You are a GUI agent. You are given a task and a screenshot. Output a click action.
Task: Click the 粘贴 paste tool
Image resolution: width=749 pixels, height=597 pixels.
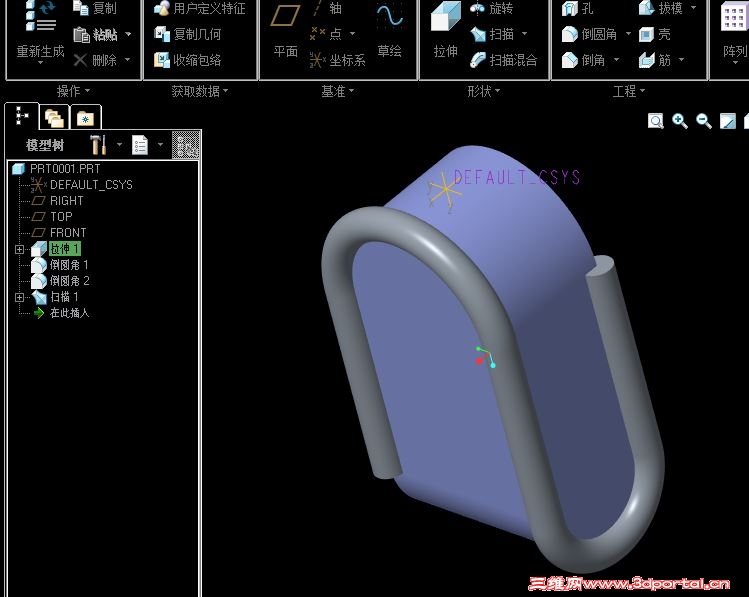click(x=95, y=34)
